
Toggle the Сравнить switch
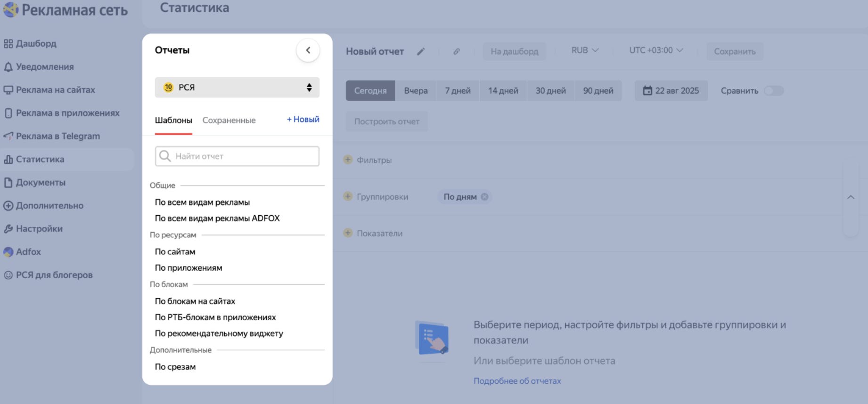coord(773,90)
